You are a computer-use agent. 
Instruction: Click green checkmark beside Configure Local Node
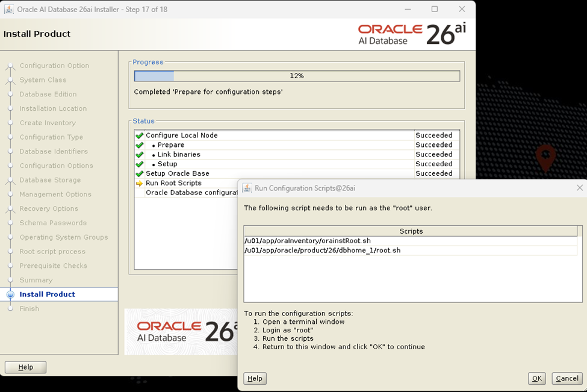pyautogui.click(x=140, y=135)
